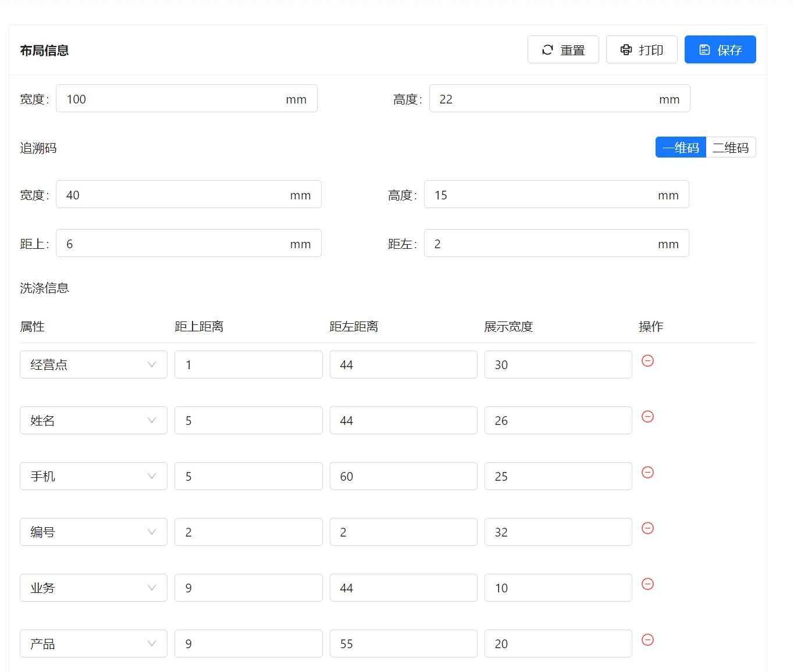The height and width of the screenshot is (672, 794).
Task: Edit 距左距离 value 55 for 产品
Action: 404,644
